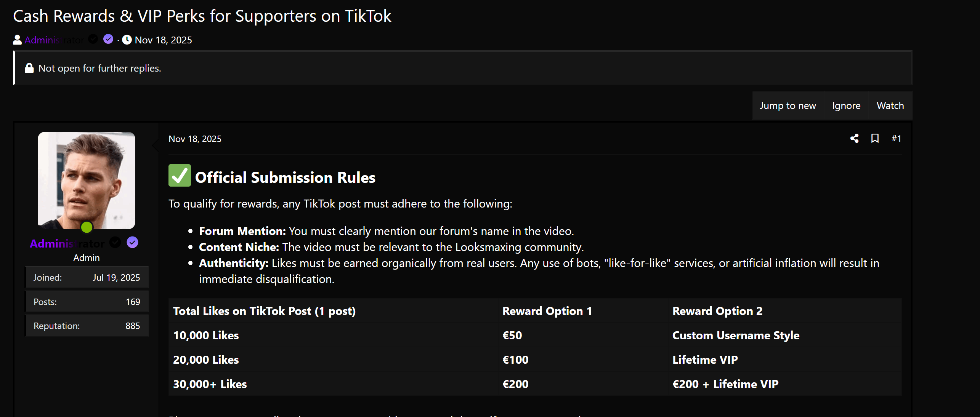Viewport: 980px width, 417px height.
Task: Click the dark check badge beside sidebar username
Action: 115,243
